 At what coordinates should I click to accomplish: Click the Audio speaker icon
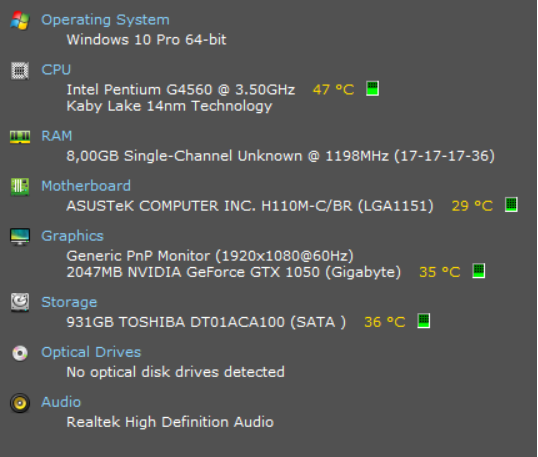pos(20,403)
